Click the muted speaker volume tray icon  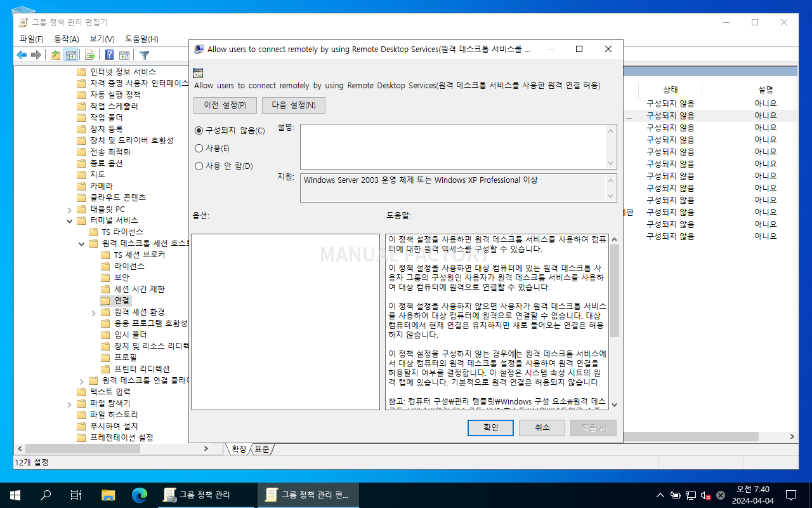coord(706,495)
